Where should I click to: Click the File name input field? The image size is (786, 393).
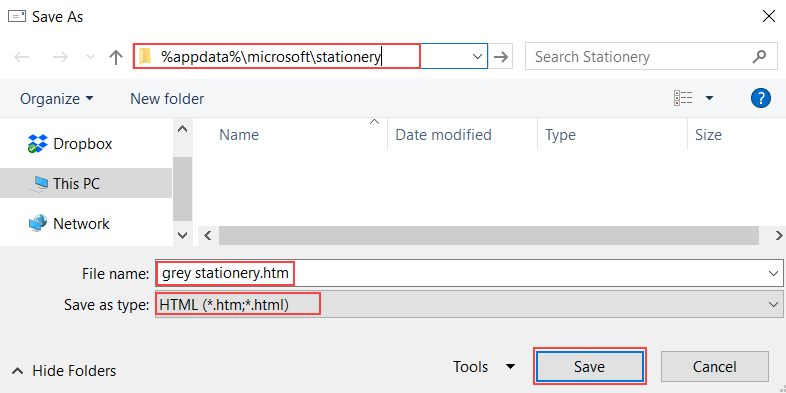[x=469, y=274]
